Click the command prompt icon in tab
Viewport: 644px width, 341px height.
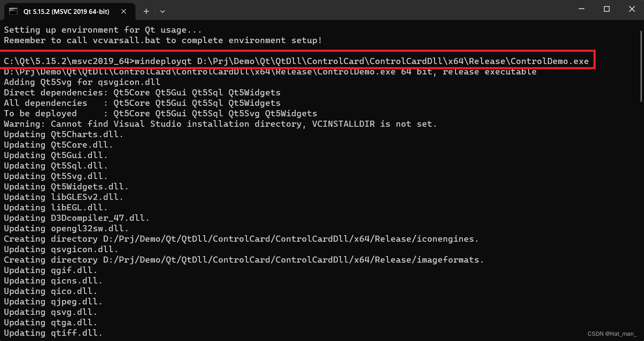[13, 11]
